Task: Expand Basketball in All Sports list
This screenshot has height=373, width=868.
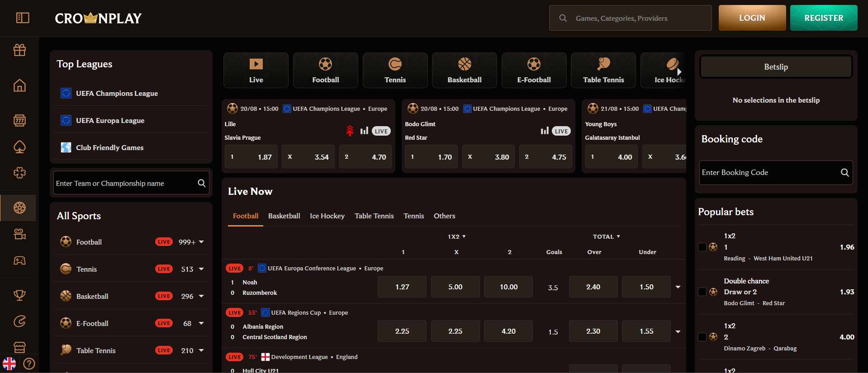Action: click(201, 296)
